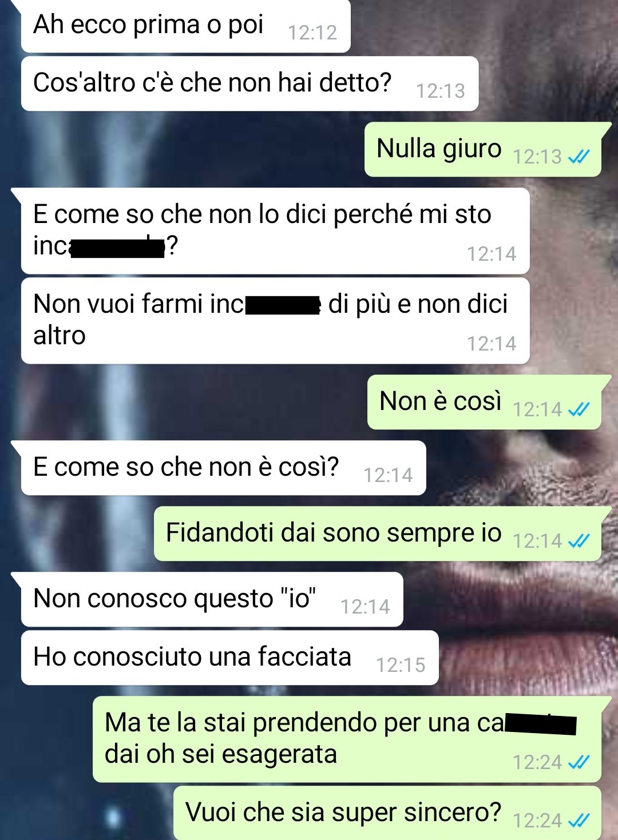
Task: Select the 'Cos'altro c'è che non hai detto?' bubble
Action: [249, 83]
